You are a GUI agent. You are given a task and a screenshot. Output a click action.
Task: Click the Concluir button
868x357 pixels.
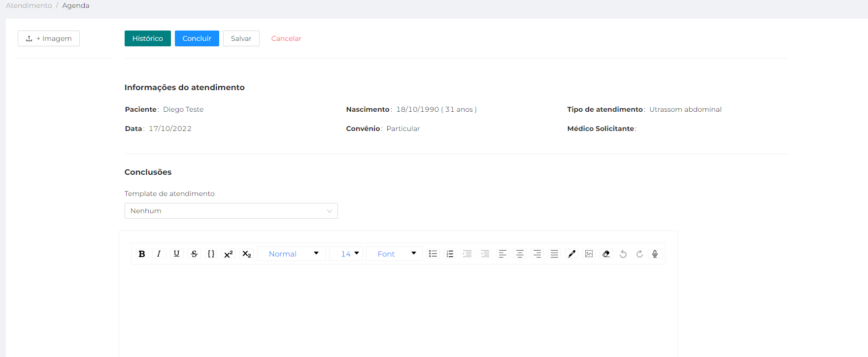click(x=197, y=38)
